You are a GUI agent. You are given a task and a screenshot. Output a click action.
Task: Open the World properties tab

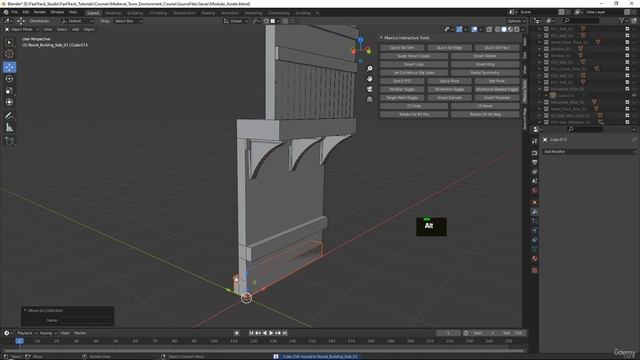(534, 190)
